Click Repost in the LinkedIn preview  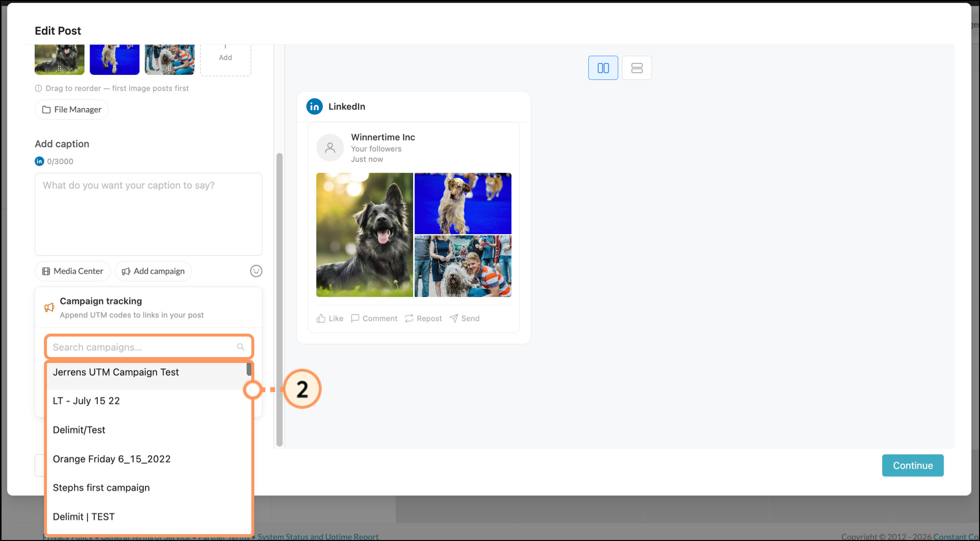tap(423, 318)
